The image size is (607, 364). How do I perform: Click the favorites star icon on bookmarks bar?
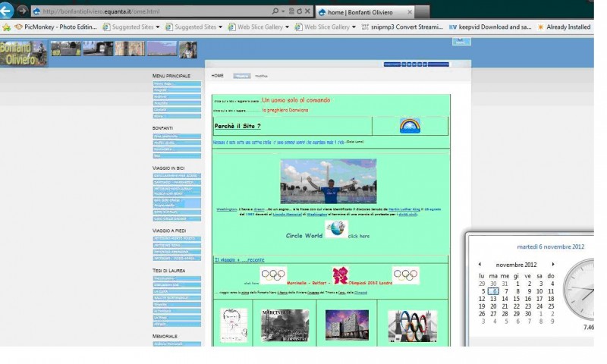pyautogui.click(x=7, y=27)
